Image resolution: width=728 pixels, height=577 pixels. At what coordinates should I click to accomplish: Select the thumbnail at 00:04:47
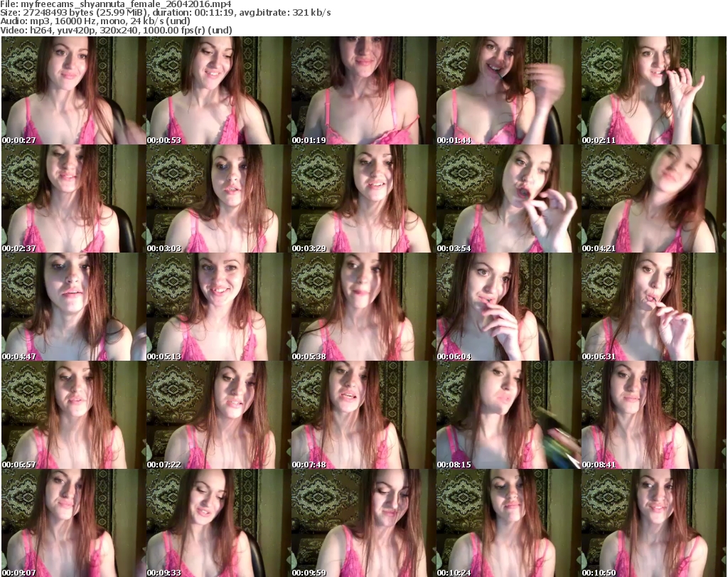(74, 307)
